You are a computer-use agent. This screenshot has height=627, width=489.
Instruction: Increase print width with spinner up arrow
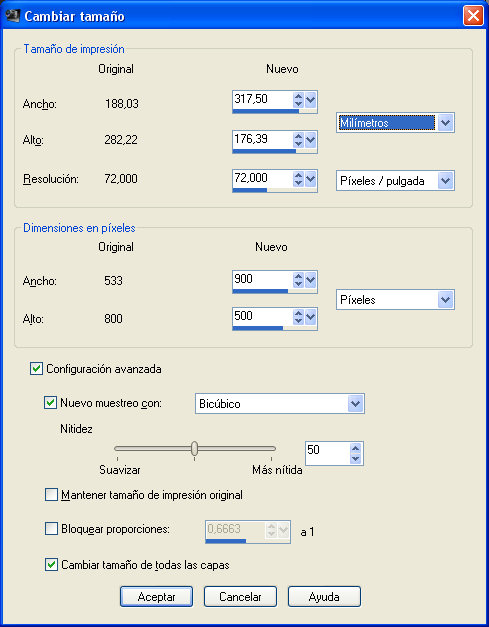coord(298,96)
